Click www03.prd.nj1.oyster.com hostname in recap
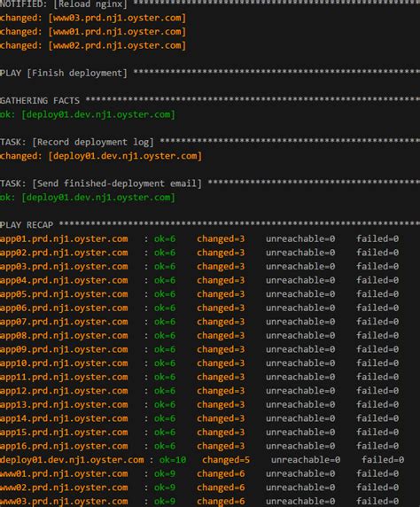420x507 pixels. point(64,502)
